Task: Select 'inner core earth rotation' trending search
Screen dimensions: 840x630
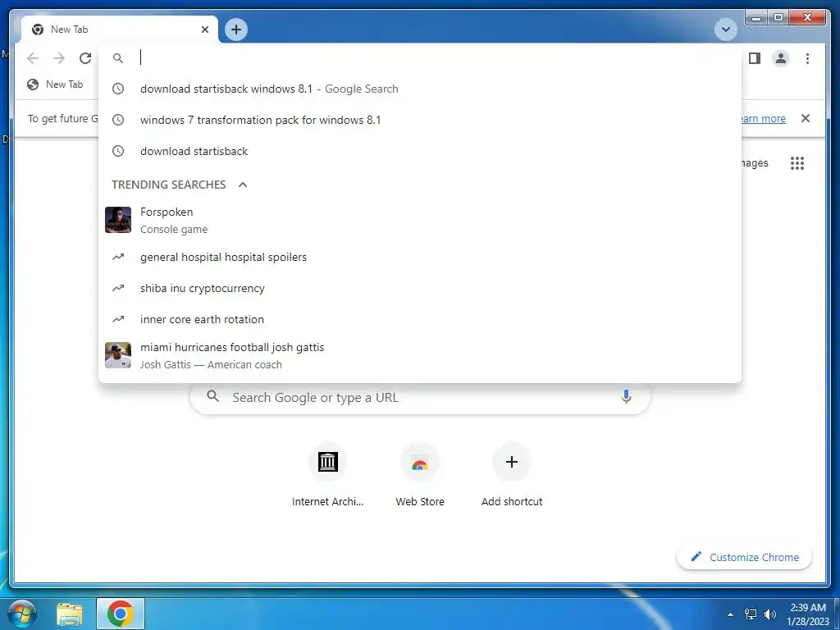Action: pos(420,319)
